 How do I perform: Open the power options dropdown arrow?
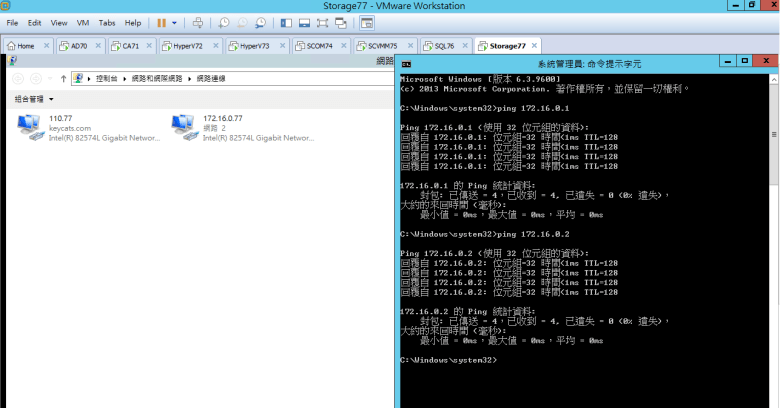coord(175,22)
